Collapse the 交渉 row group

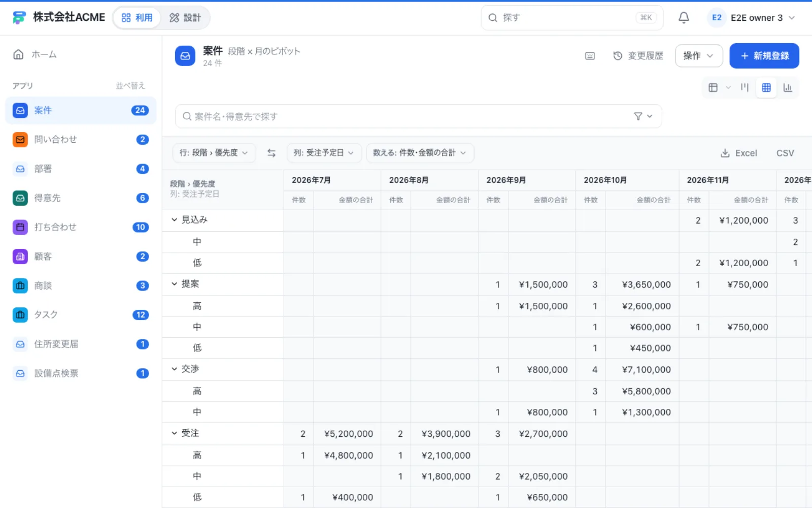[174, 369]
